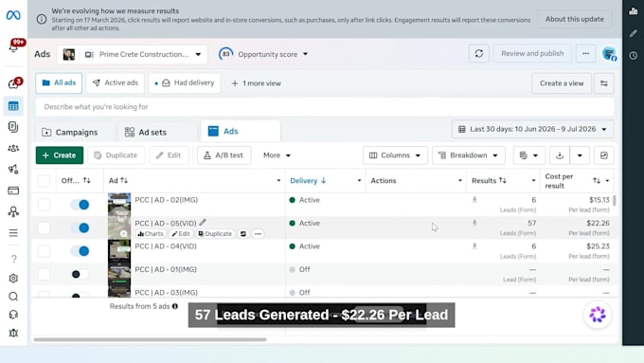Open the edit pencil in right panel
644x363 pixels.
[x=634, y=33]
